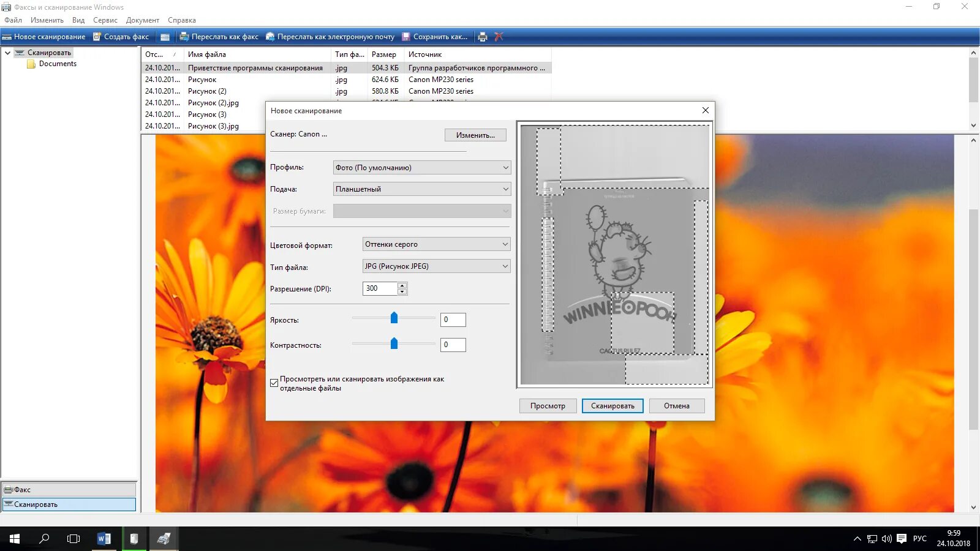Select the 'Рисунок (2)' file row
The height and width of the screenshot is (551, 980).
347,91
